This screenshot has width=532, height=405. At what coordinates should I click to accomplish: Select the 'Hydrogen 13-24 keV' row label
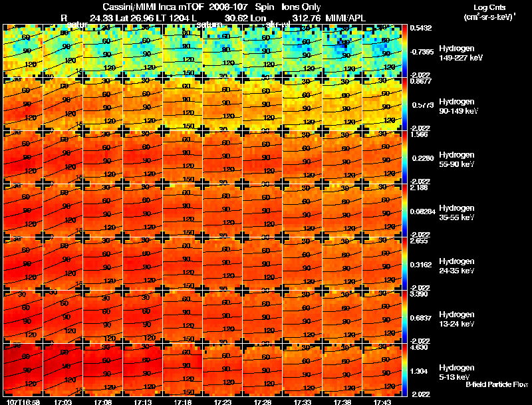coord(457,319)
